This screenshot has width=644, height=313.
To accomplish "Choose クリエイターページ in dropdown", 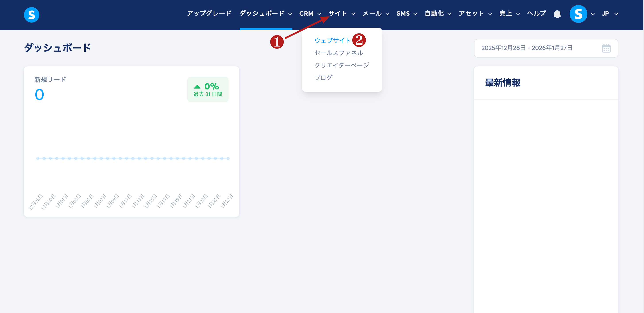I will click(341, 65).
